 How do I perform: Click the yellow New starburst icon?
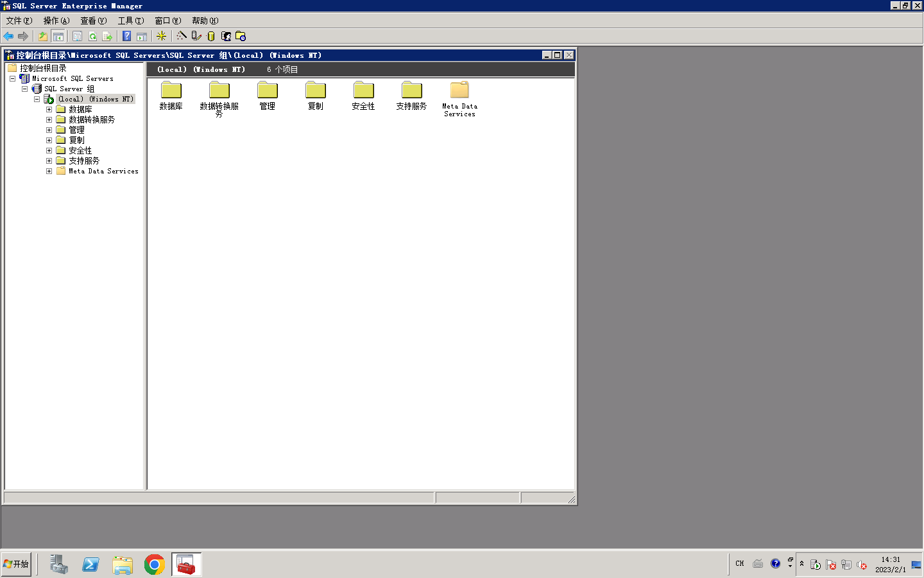click(x=162, y=37)
